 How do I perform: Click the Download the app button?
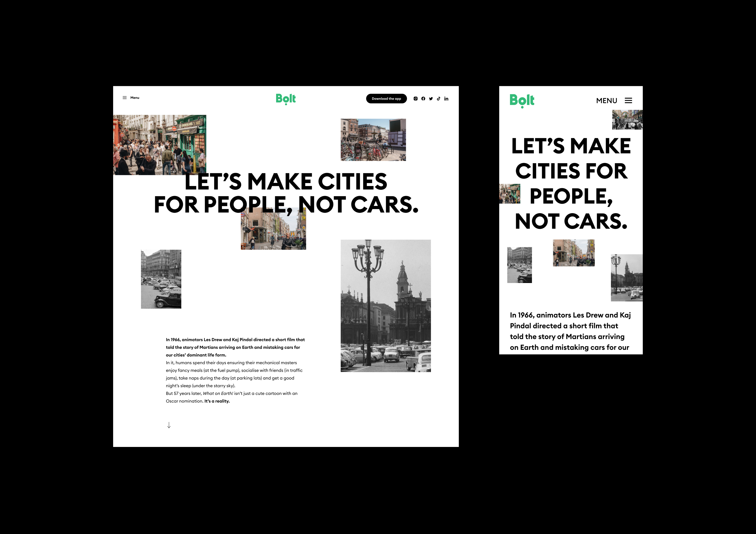coord(386,98)
